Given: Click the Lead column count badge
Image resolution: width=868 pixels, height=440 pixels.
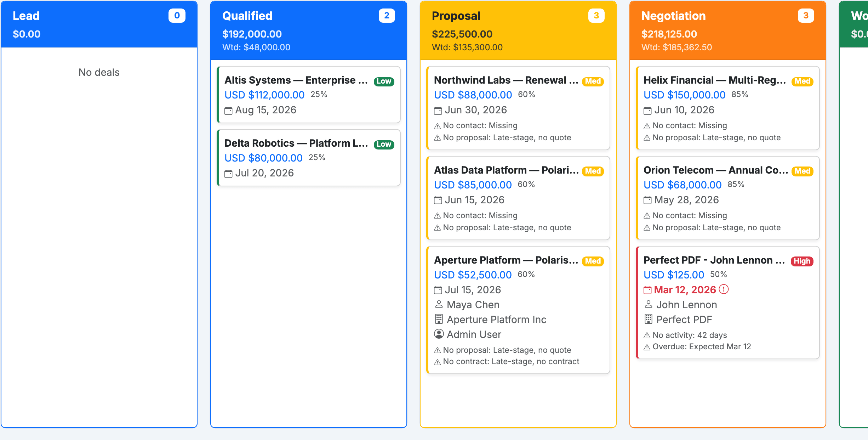Looking at the screenshot, I should pyautogui.click(x=177, y=16).
